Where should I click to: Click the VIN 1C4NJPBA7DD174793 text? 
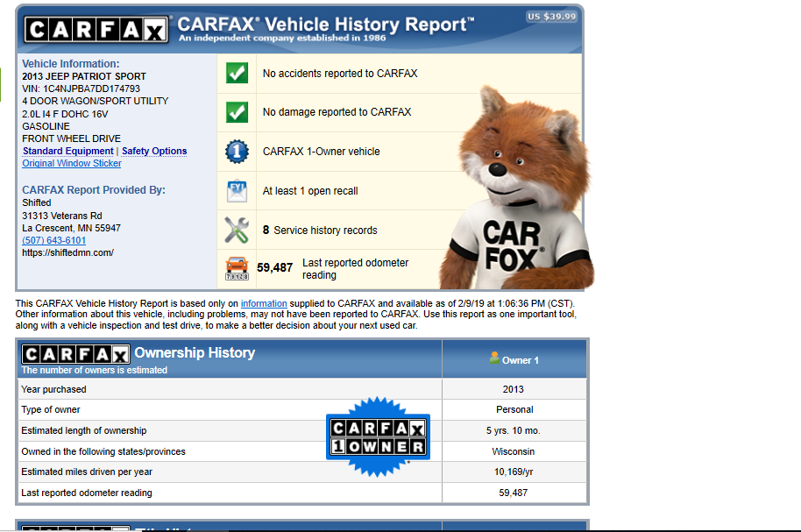[82, 89]
